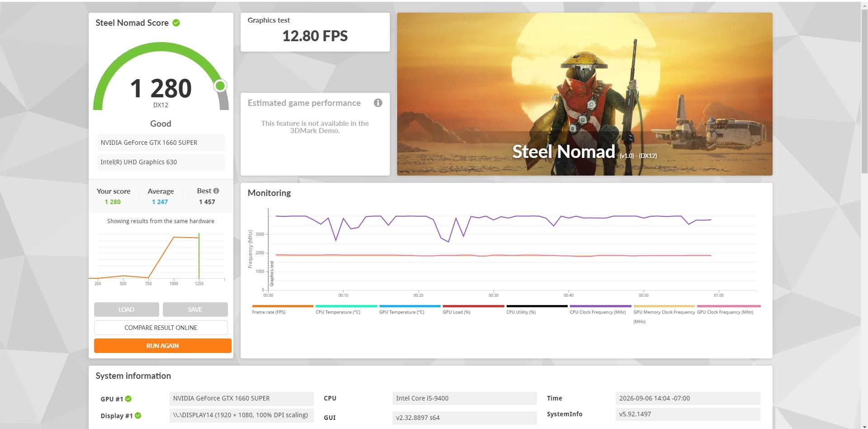Click the green check icon beside GPU #1
Viewport: 868px width, 429px height.
[128, 399]
